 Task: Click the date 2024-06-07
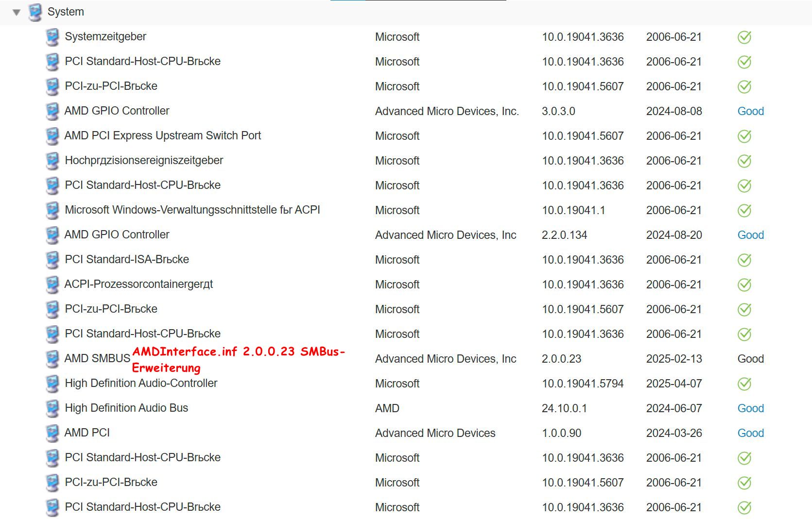click(674, 408)
